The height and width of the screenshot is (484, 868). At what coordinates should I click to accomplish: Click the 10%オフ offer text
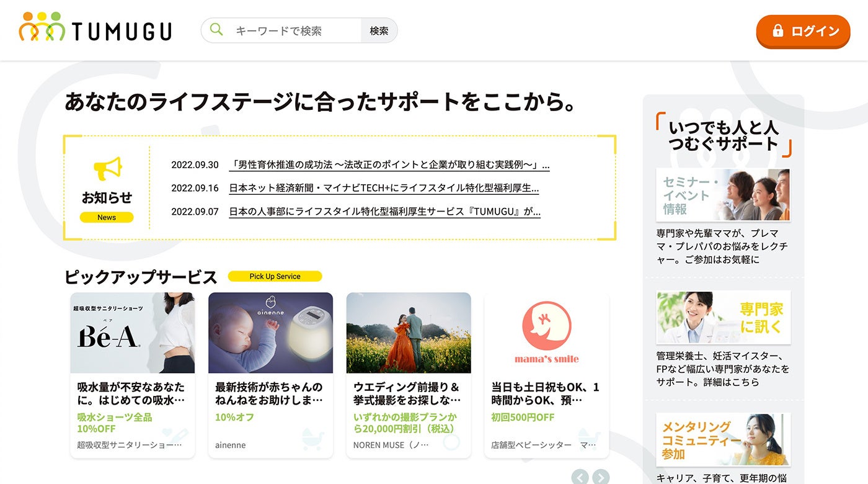point(234,417)
